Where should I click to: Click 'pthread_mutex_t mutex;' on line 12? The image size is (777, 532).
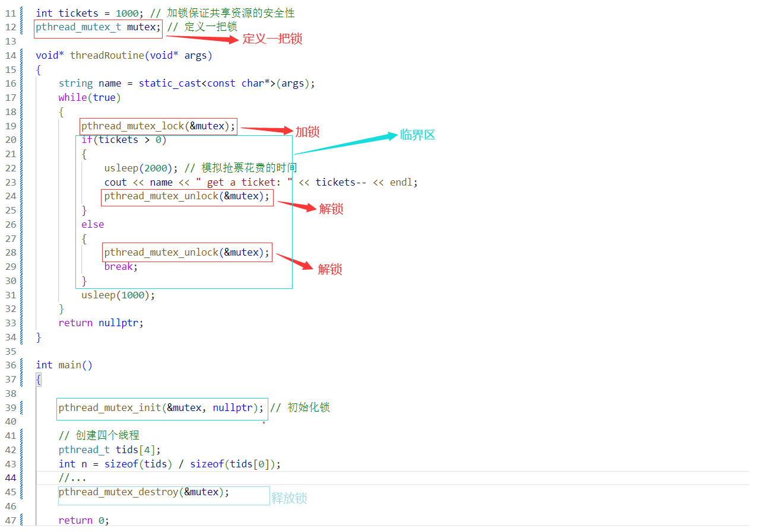coord(98,27)
